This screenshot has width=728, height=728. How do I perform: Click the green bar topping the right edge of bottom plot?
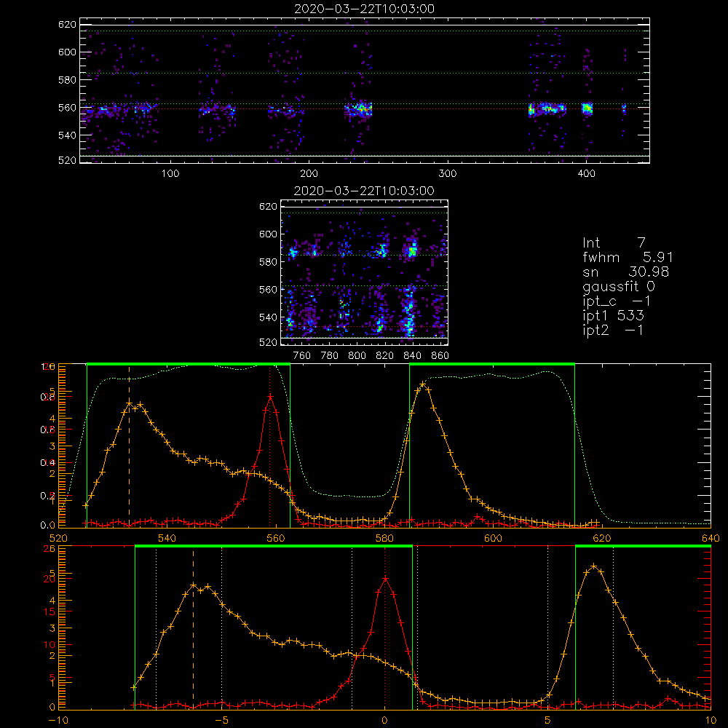pos(643,546)
